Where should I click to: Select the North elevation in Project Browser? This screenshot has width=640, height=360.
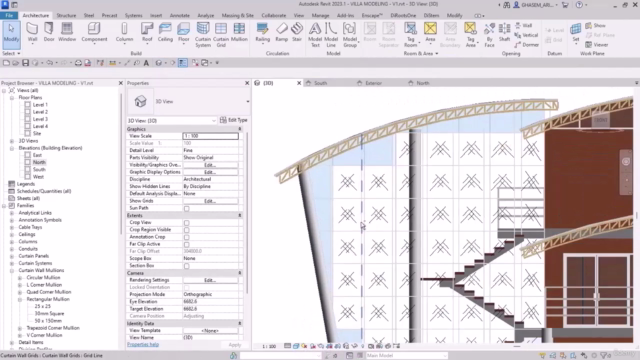pyautogui.click(x=39, y=162)
